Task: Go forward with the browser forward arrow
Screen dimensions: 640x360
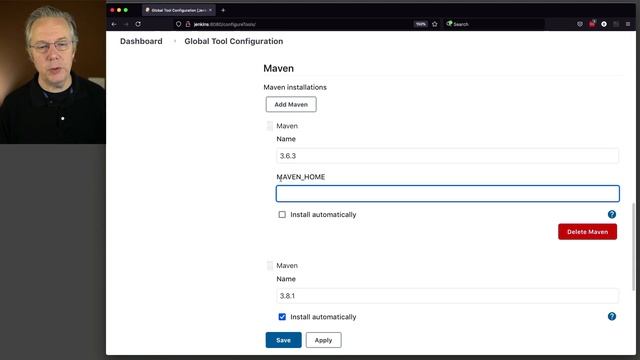Action: pos(126,24)
